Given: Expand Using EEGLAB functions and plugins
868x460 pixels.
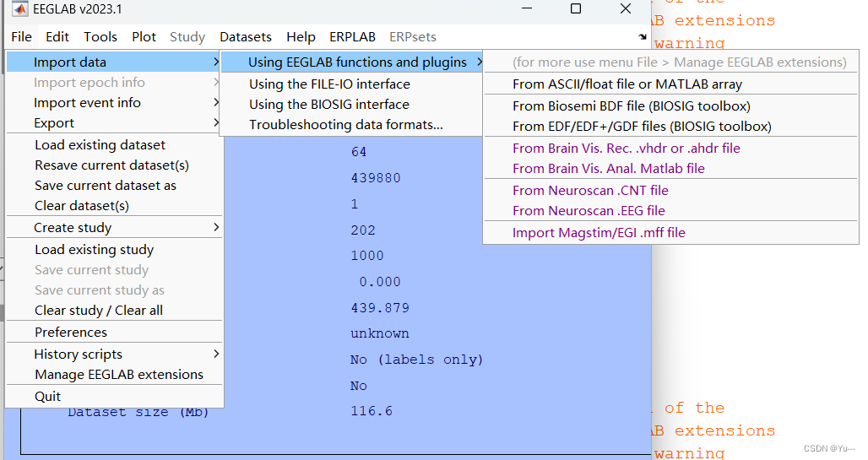Looking at the screenshot, I should [352, 62].
